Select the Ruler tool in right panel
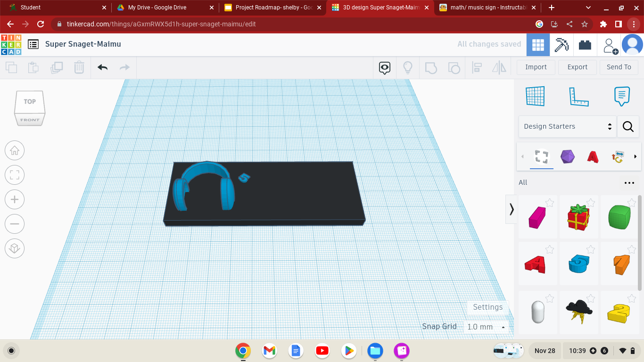The image size is (644, 362). pos(579,96)
